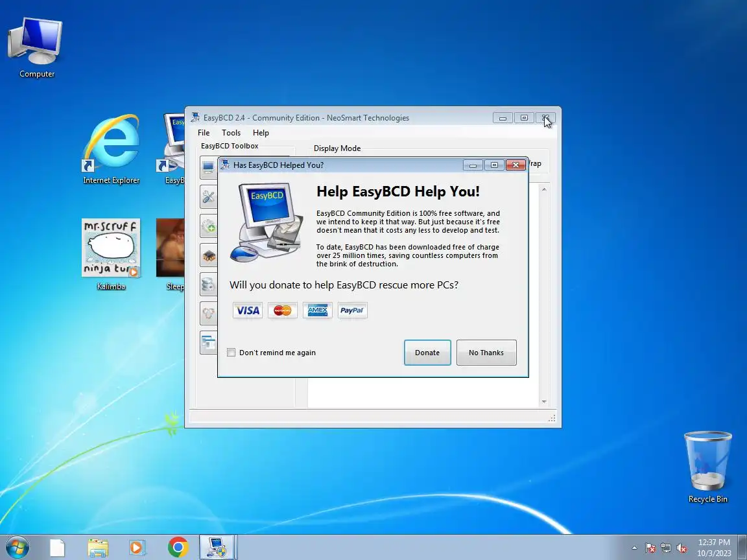The width and height of the screenshot is (747, 560).
Task: Select BCD Backup/Repair database icon in toolbox
Action: (209, 285)
